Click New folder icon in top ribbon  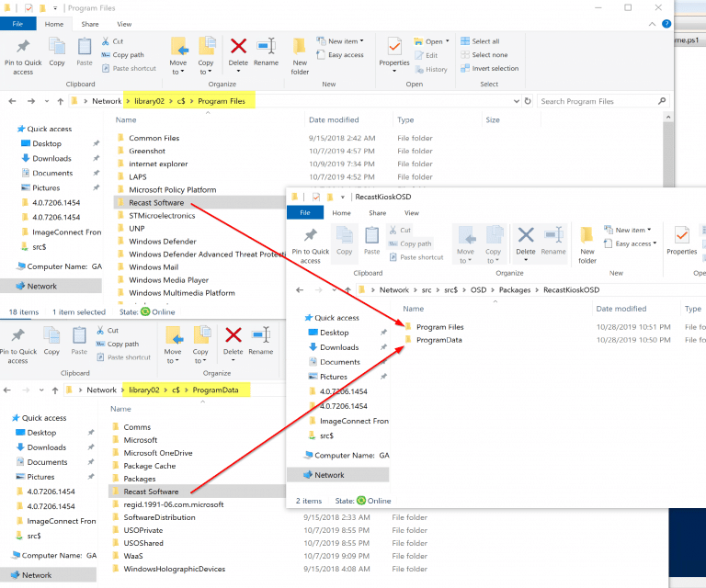(300, 55)
